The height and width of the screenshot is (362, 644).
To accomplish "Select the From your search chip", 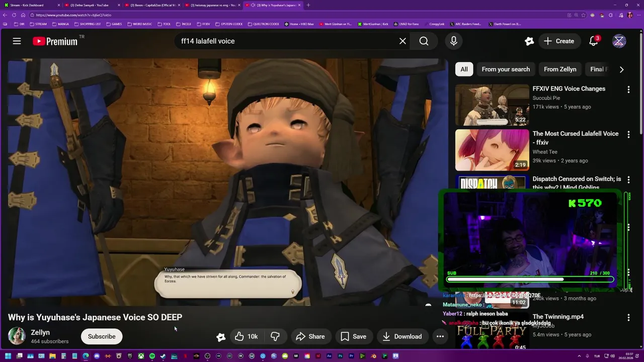I will click(506, 69).
